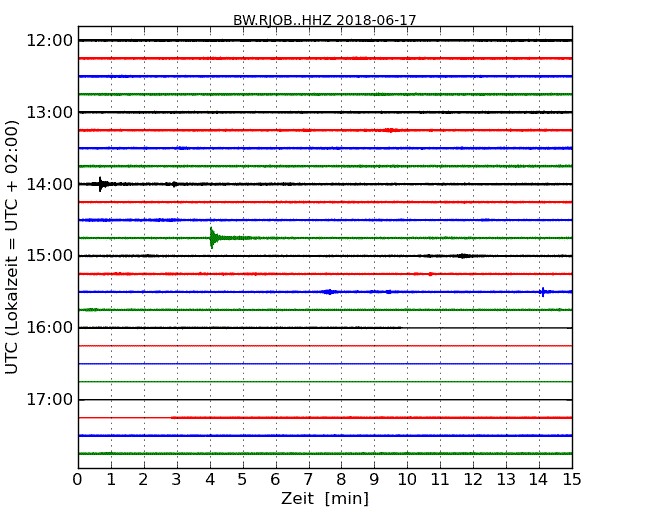Click the 15:00 time label
This screenshot has width=650, height=520.
[49, 255]
